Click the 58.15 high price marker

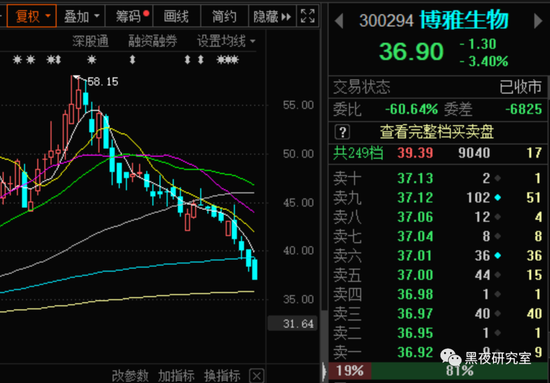103,82
